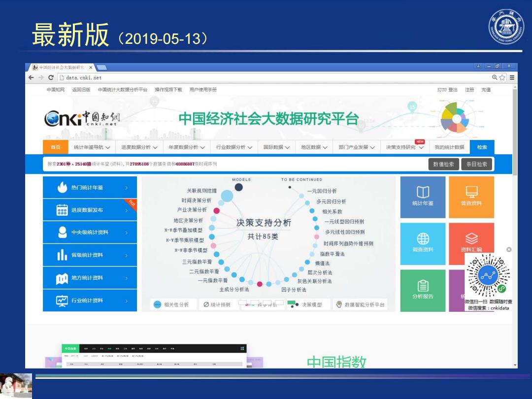Click the 返回旧版 link
This screenshot has width=532, height=399.
coord(81,90)
